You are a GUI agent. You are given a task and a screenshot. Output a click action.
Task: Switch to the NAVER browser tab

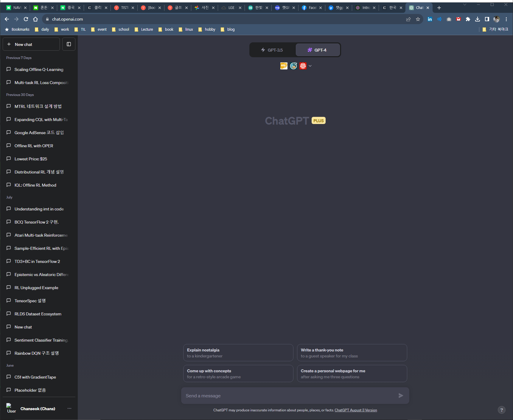17,8
